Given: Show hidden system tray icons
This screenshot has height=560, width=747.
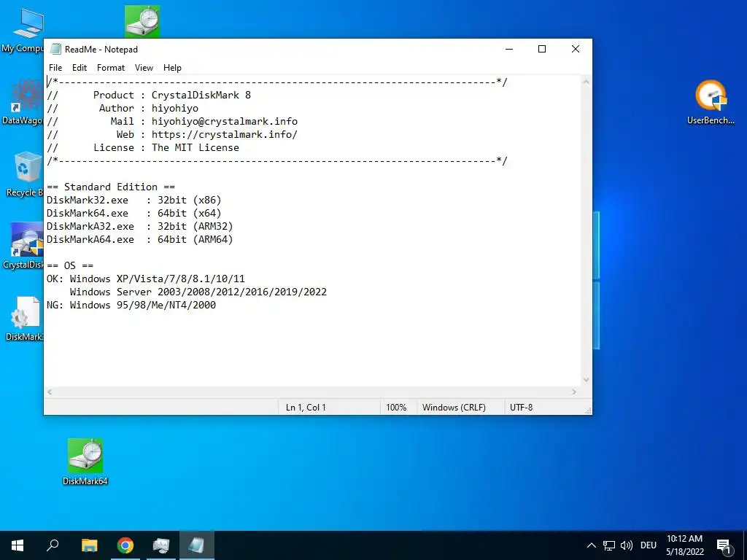Looking at the screenshot, I should 591,545.
